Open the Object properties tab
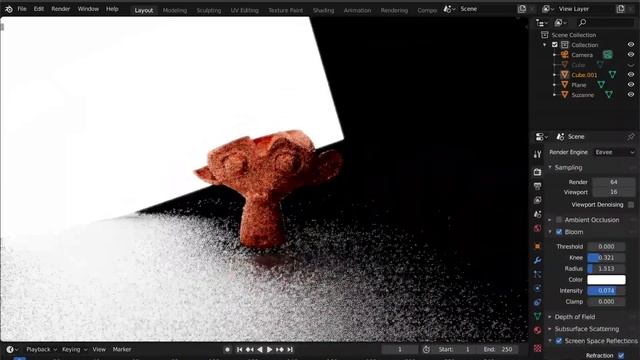The image size is (640, 360). [x=538, y=246]
